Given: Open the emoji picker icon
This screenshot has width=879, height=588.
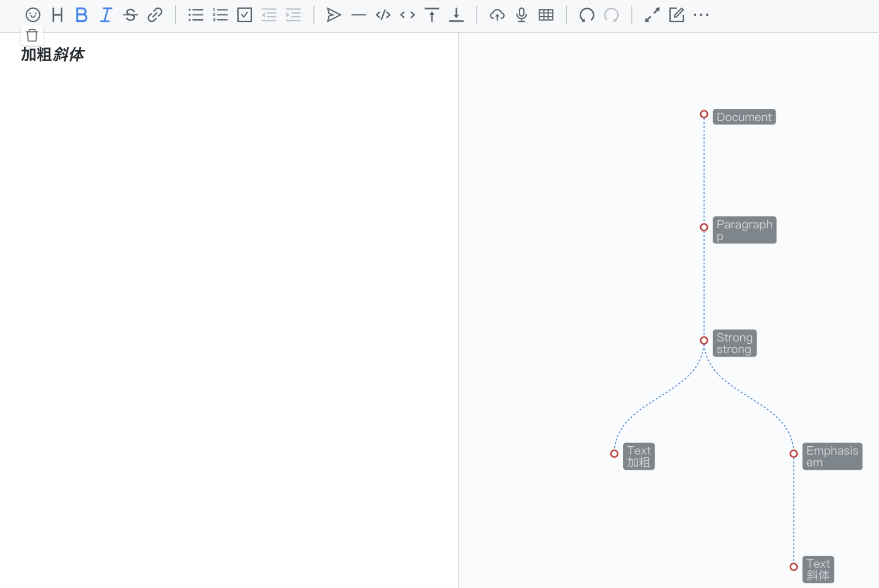Looking at the screenshot, I should 33,15.
